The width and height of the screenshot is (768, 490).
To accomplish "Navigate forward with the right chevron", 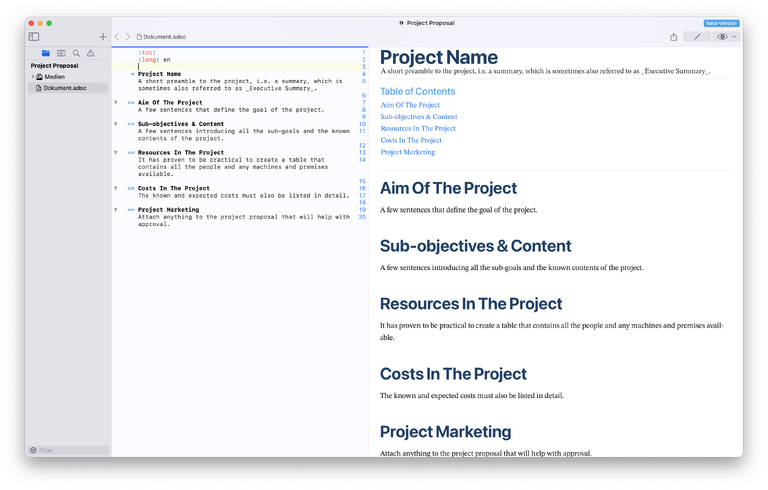I will click(127, 37).
